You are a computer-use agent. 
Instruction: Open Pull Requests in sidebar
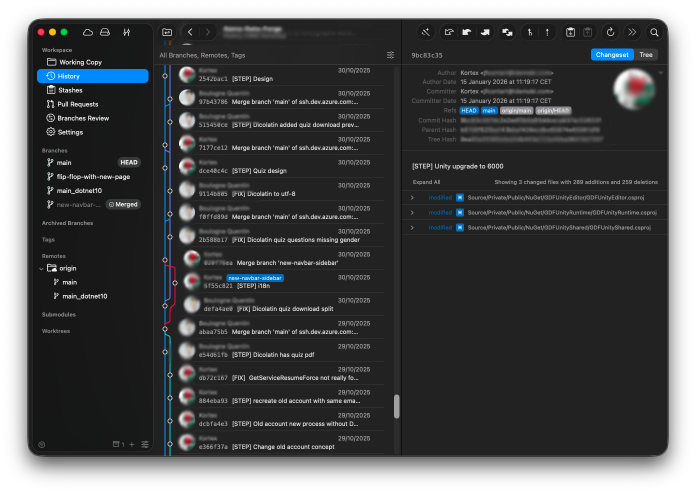(93, 104)
